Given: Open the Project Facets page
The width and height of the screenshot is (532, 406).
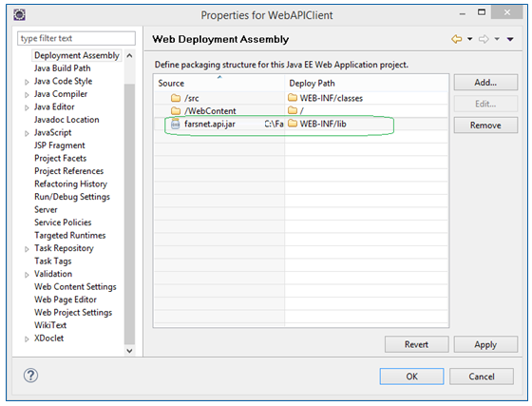Looking at the screenshot, I should 61,158.
